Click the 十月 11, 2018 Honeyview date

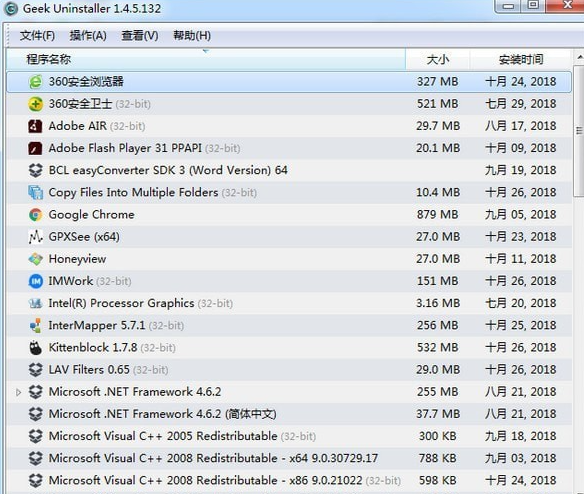pos(521,259)
